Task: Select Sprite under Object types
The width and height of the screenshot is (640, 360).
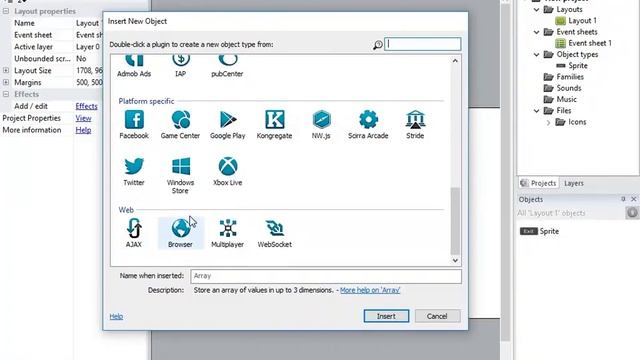Action: point(572,65)
